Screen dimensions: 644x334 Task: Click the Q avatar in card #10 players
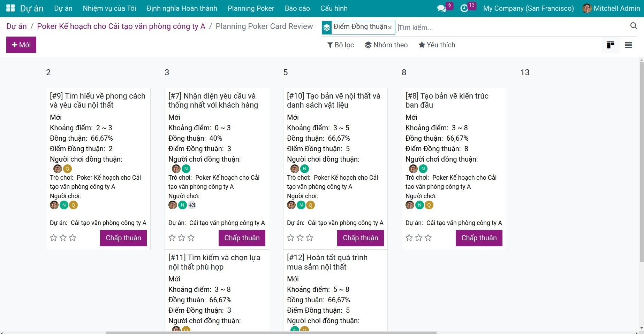tap(310, 205)
